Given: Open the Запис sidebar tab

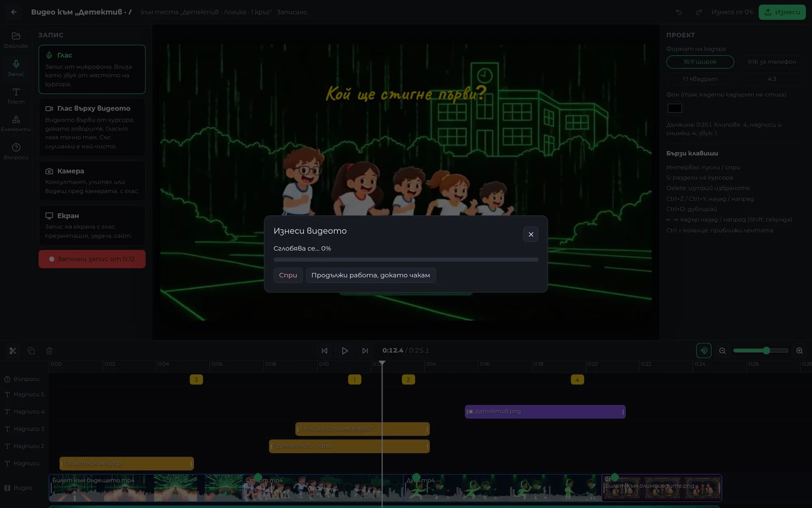Looking at the screenshot, I should 16,68.
